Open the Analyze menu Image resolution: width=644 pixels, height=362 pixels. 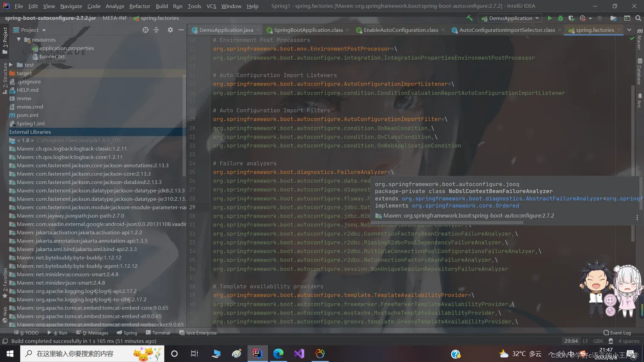click(115, 6)
